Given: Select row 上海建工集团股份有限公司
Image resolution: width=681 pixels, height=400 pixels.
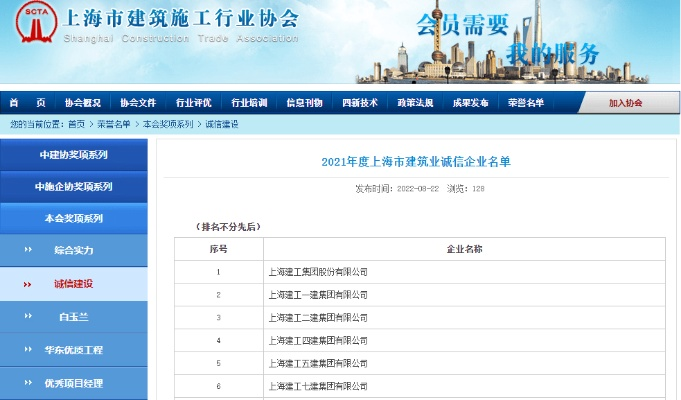Looking at the screenshot, I should [x=420, y=272].
